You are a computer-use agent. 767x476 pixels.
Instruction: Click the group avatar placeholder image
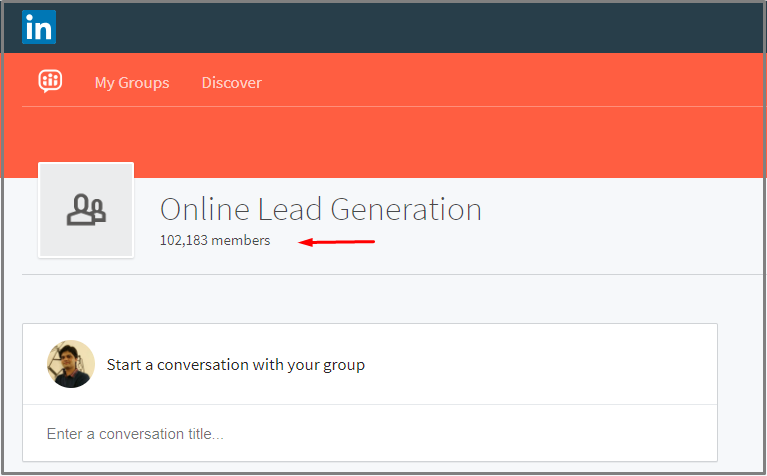(x=86, y=210)
